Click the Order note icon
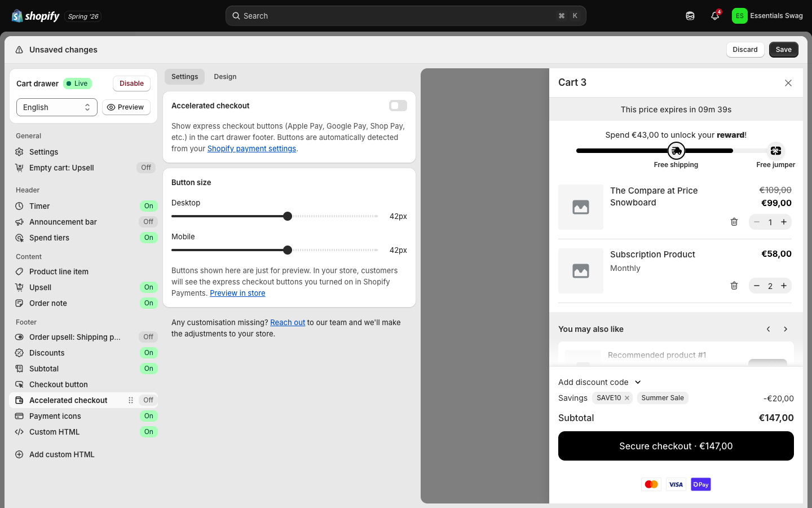The width and height of the screenshot is (812, 508). coord(19,303)
